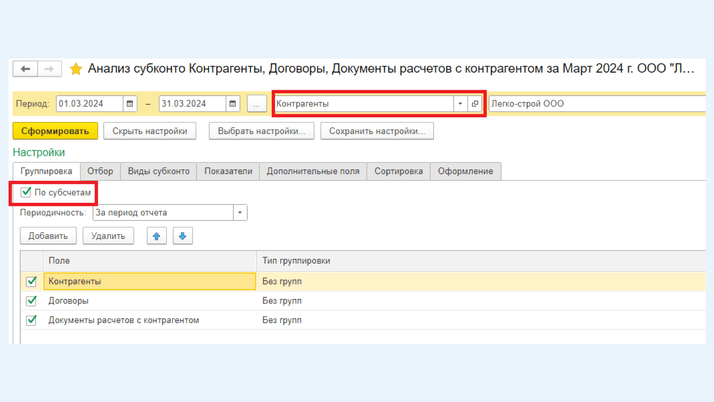Click the Тип группировки column header
Image resolution: width=714 pixels, height=402 pixels.
(481, 261)
